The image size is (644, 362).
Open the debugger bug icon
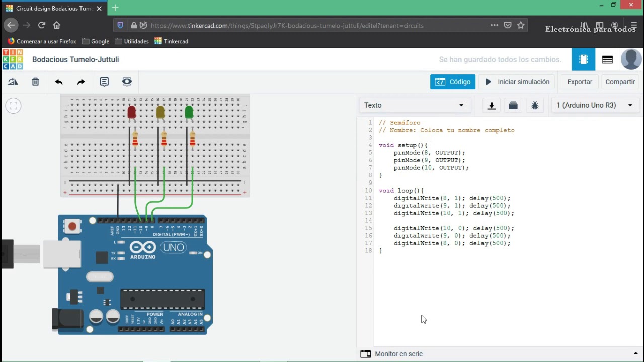(x=535, y=105)
